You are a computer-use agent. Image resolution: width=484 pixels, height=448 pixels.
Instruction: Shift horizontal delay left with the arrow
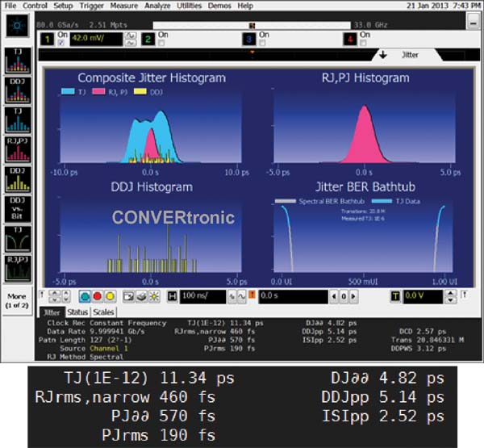(334, 296)
